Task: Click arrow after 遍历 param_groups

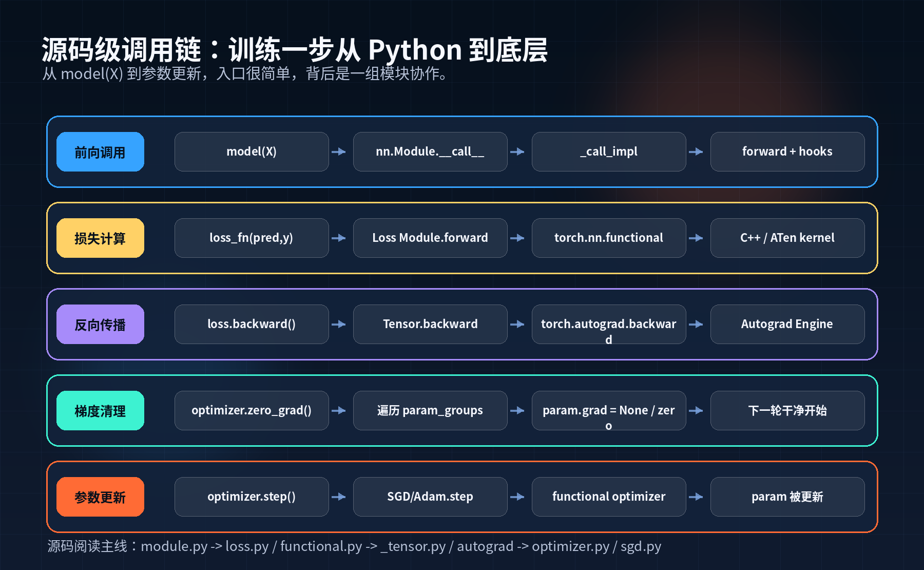Action: 517,410
